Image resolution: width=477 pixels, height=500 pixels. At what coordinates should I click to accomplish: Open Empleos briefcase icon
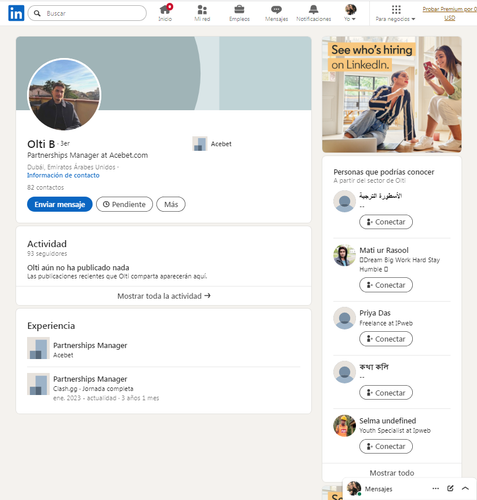pos(239,13)
